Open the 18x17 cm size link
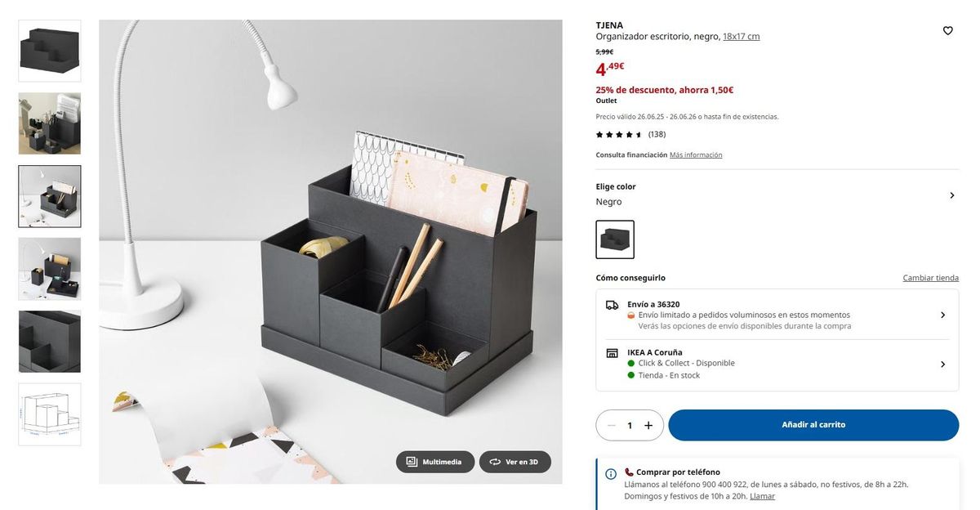Viewport: 980px width, 510px height. (742, 37)
